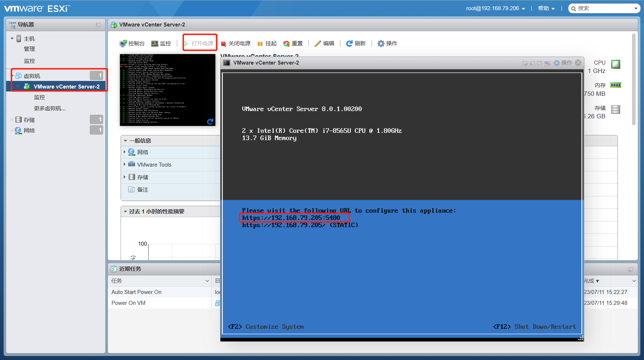
Task: Click the VMware ESXi logo
Action: tap(37, 8)
